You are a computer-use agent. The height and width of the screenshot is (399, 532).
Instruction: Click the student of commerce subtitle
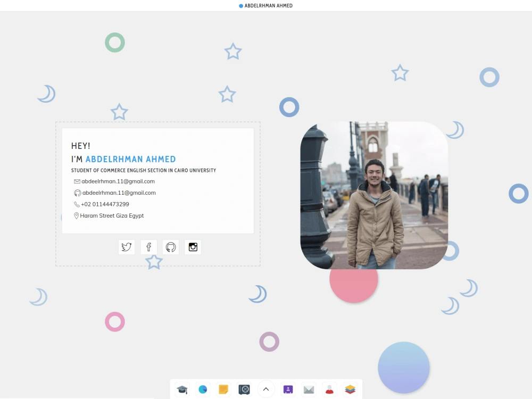coord(144,170)
